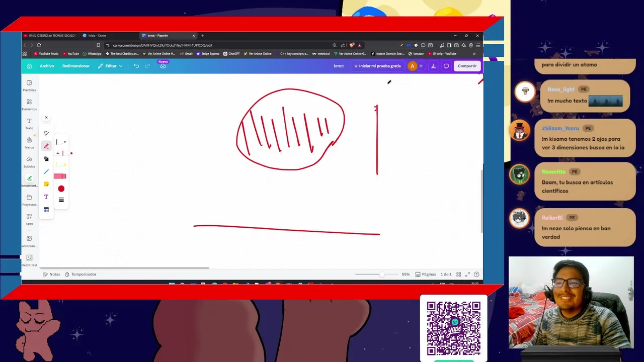Open the Plantillas sidebar panel
This screenshot has height=362, width=644.
coord(29,85)
